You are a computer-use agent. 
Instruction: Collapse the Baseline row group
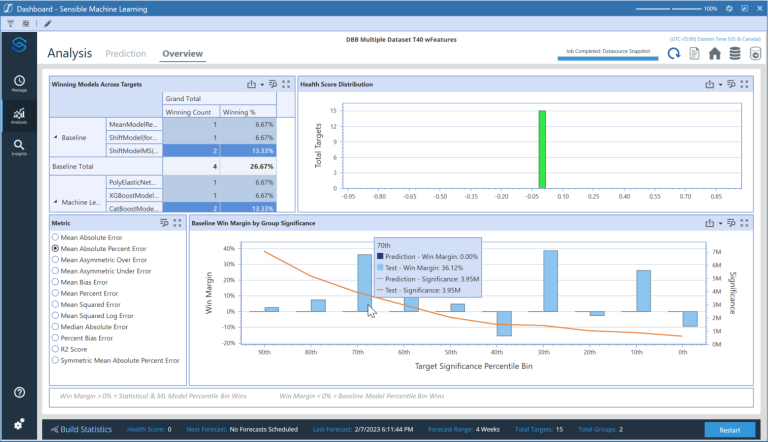(56, 137)
